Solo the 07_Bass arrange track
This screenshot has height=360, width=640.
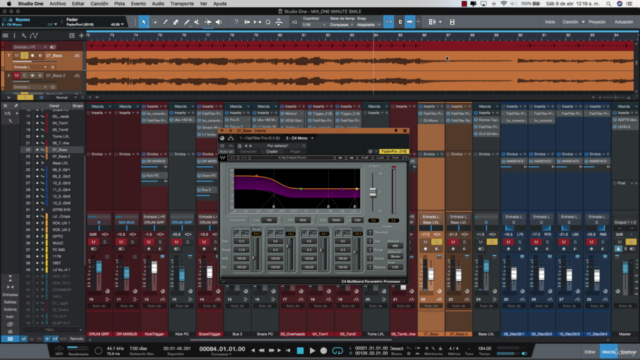[x=24, y=56]
